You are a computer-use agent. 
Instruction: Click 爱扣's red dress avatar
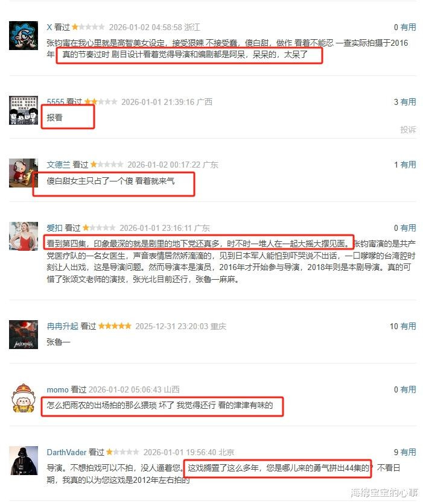pyautogui.click(x=24, y=236)
